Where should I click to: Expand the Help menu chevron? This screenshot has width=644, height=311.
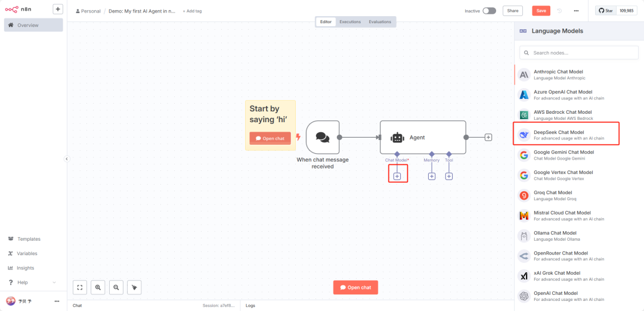[x=54, y=282]
